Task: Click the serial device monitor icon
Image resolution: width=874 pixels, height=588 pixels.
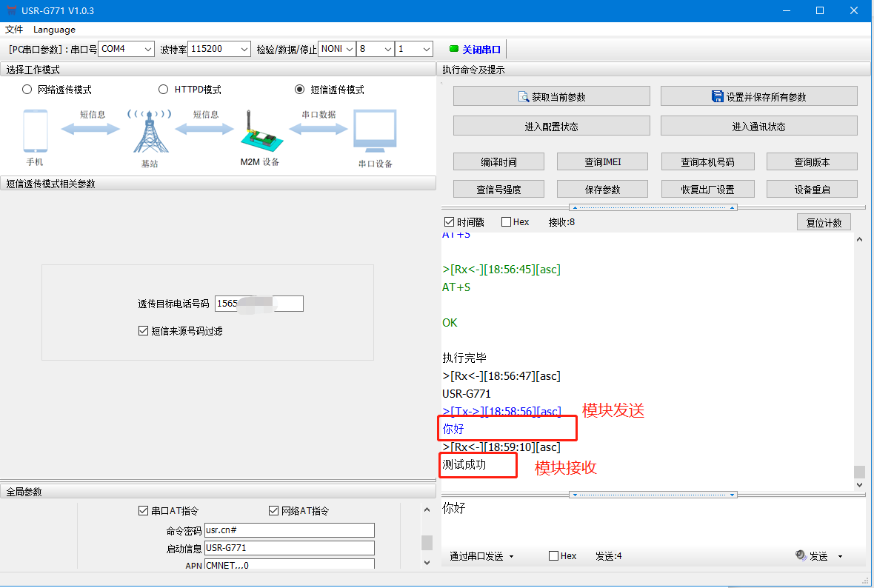Action: (x=375, y=133)
